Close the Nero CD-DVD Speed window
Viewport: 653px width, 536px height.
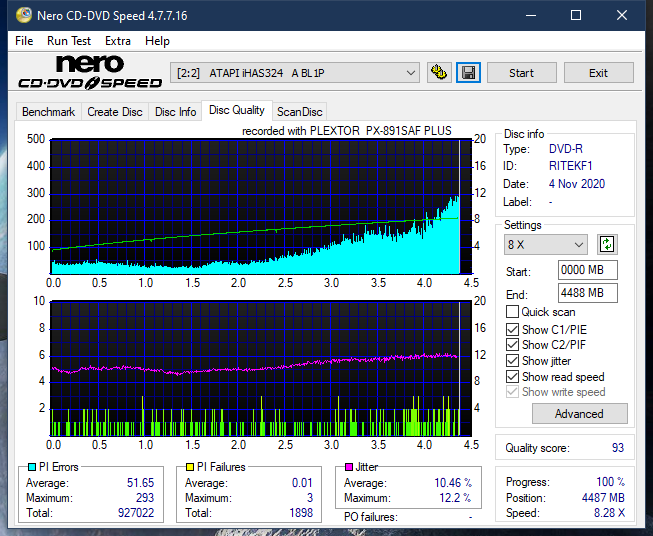[622, 15]
